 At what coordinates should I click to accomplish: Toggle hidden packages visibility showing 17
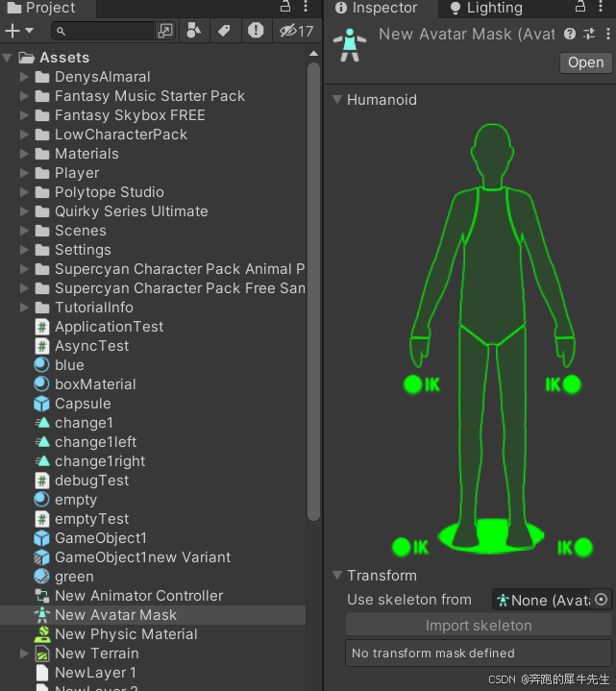[296, 31]
